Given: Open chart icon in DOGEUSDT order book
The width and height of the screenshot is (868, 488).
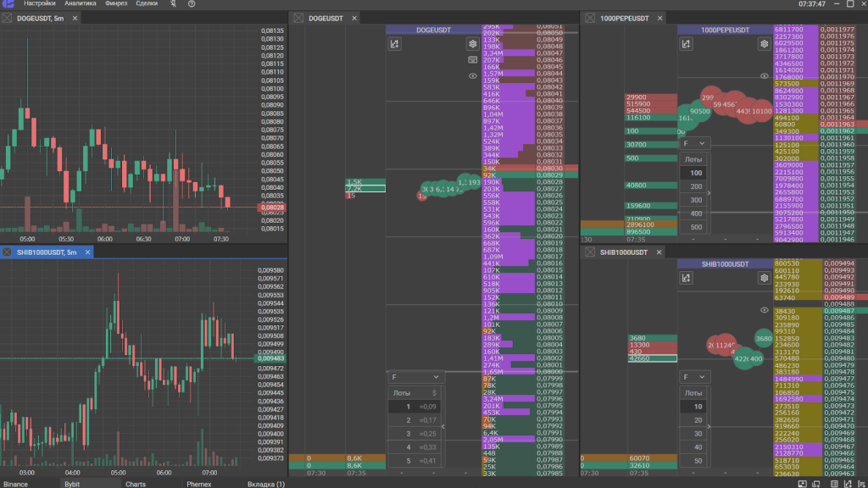Looking at the screenshot, I should [394, 44].
